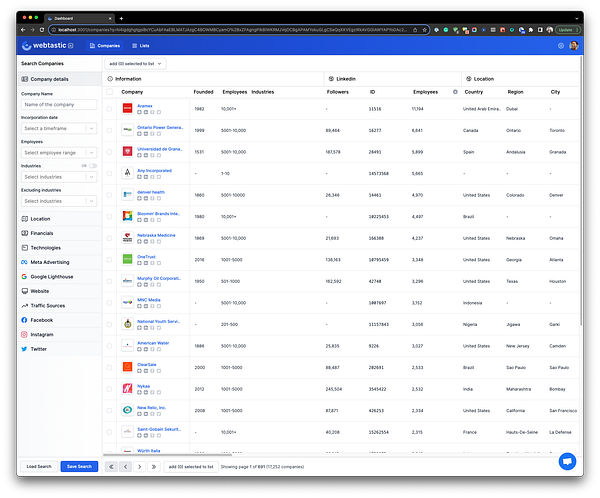Check the Nebraska Medicine row checkbox
The width and height of the screenshot is (600, 498).
coord(109,238)
